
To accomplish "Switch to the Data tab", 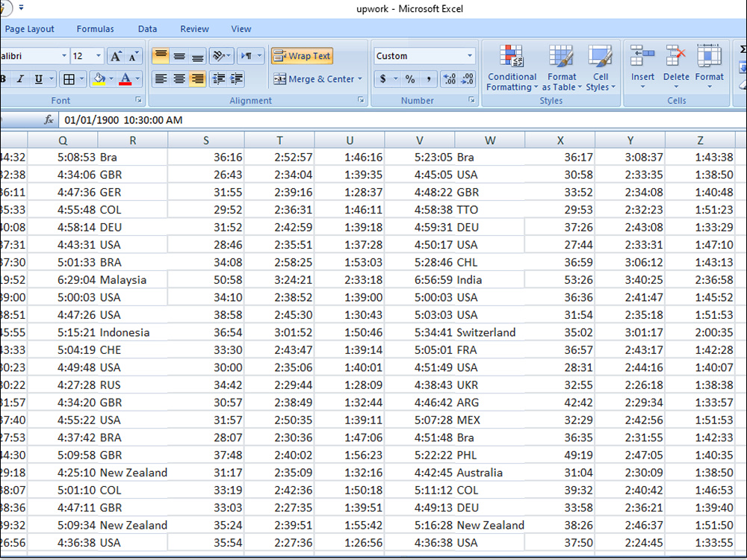I will 147,29.
